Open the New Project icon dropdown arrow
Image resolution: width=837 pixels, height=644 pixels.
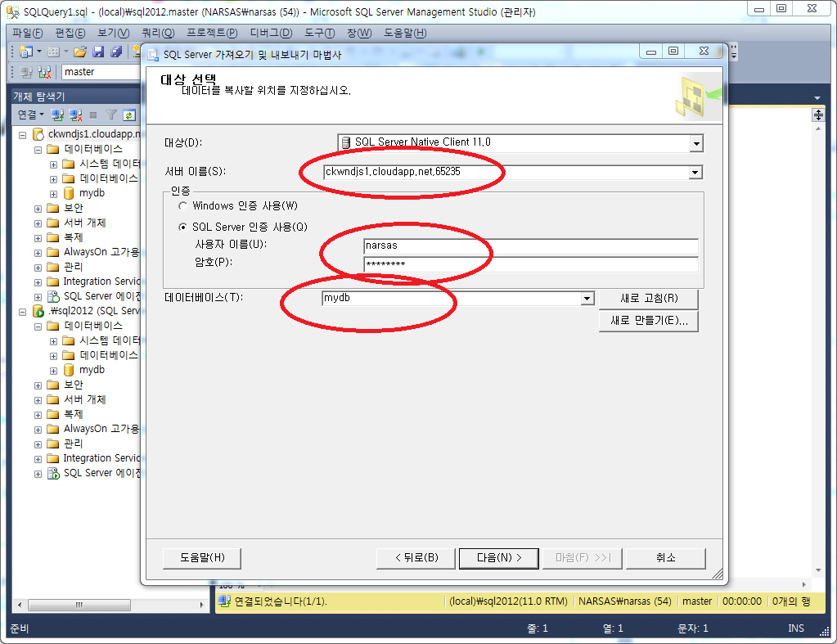tap(38, 52)
